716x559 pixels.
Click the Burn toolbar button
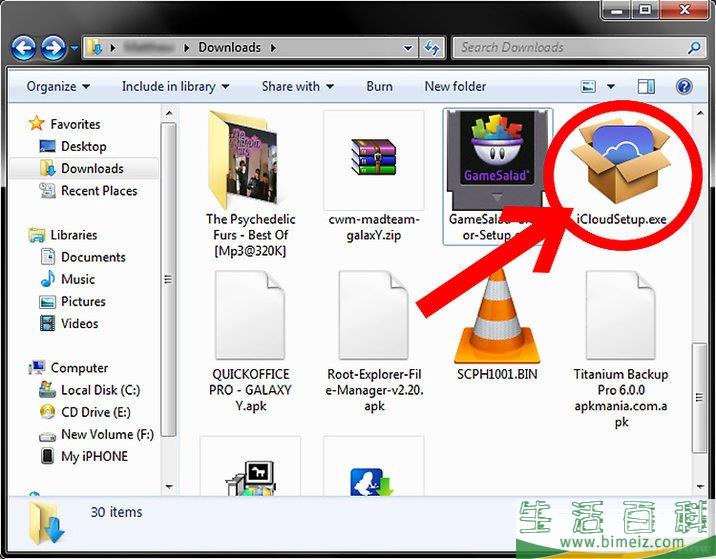[x=379, y=86]
